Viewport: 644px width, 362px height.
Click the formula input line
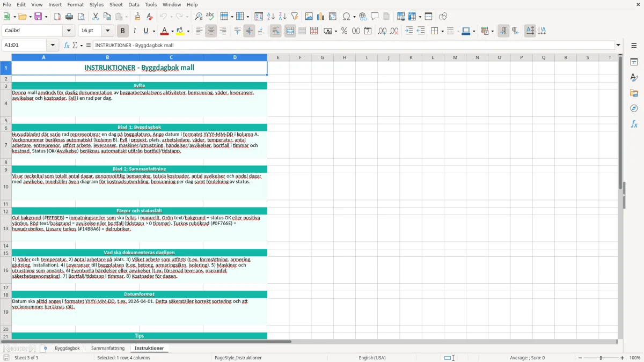point(354,46)
